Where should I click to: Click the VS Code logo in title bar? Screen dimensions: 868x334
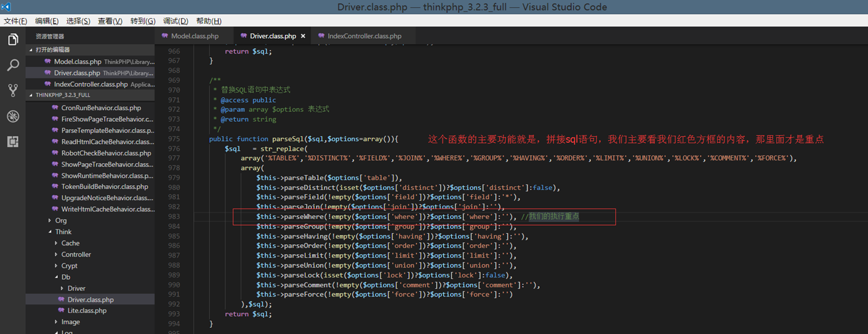[x=6, y=7]
